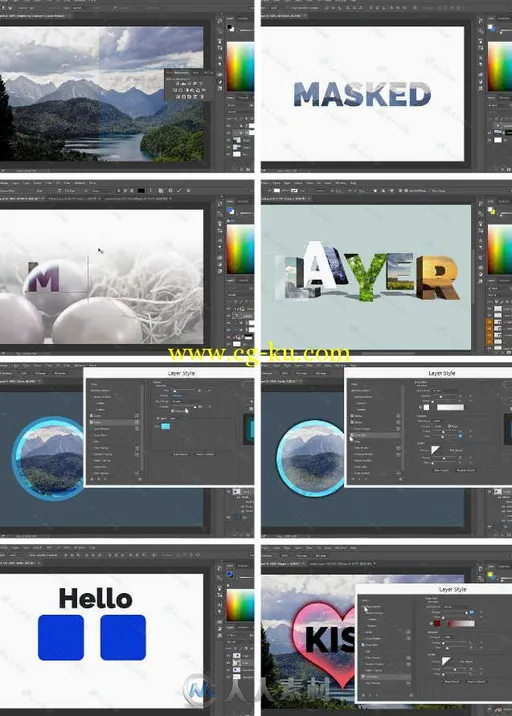Open the Fill Type dropdown in the Stroke dialog
The image size is (512, 716).
click(x=173, y=418)
